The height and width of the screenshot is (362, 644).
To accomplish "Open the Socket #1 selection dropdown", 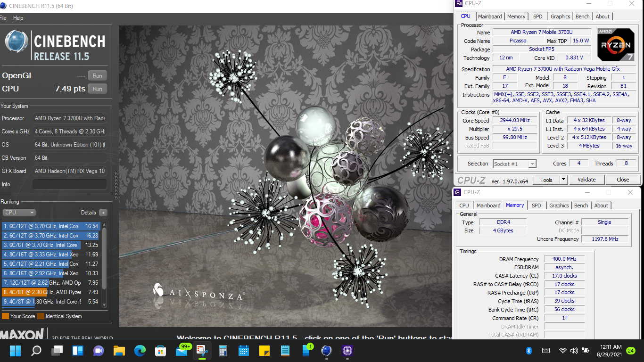I will tap(515, 164).
